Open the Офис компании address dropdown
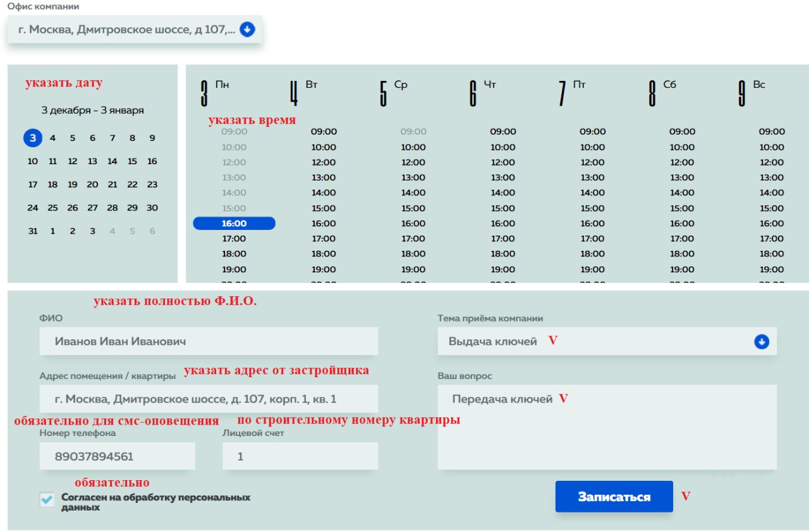Screen dimensions: 809x532 pyautogui.click(x=126, y=30)
